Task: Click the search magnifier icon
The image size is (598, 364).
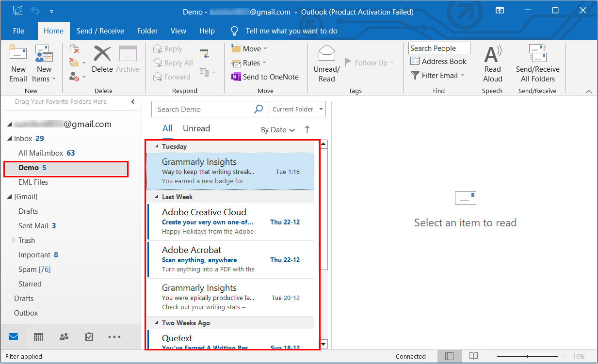Action: tap(259, 109)
